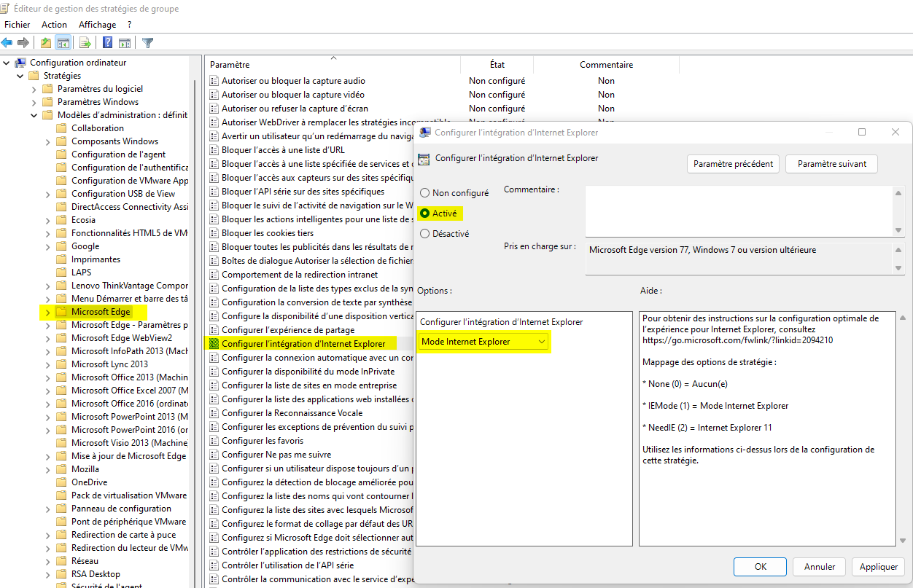
Task: Select the Activé radio button
Action: click(424, 213)
